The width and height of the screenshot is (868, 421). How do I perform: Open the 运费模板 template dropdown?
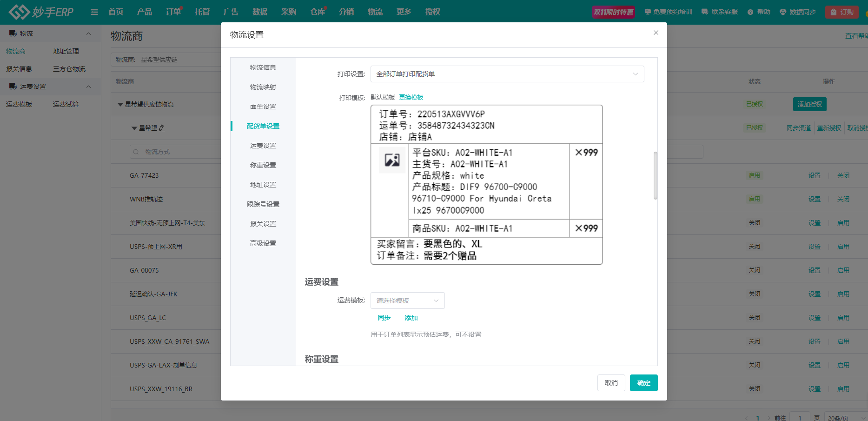coord(407,301)
